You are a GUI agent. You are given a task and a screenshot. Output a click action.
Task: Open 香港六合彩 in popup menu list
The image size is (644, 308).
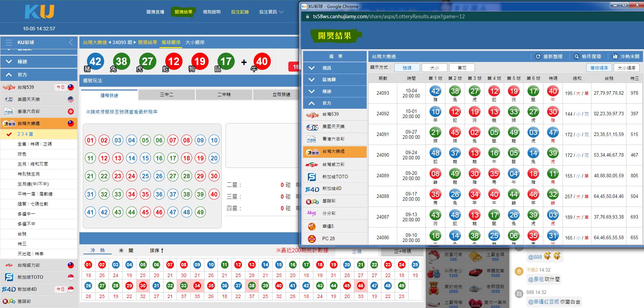(335, 139)
